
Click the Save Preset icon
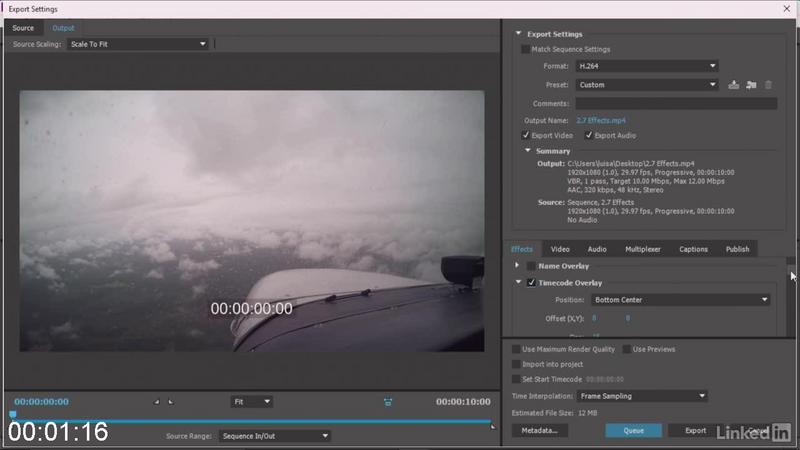[733, 85]
